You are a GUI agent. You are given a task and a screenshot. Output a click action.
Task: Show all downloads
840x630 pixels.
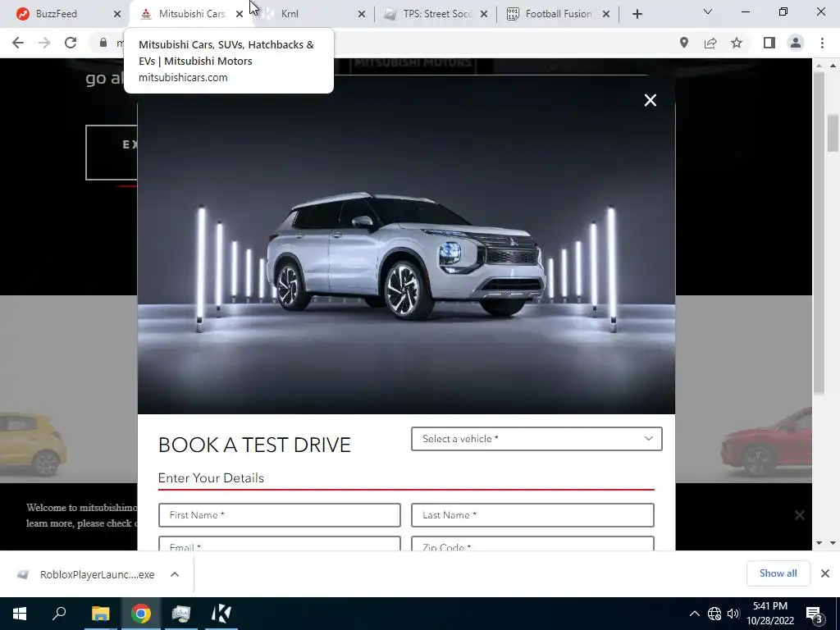778,573
